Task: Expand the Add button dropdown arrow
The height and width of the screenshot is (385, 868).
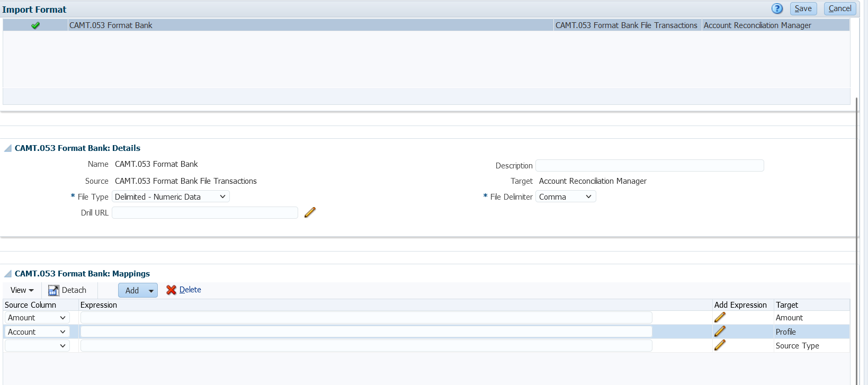Action: 151,291
